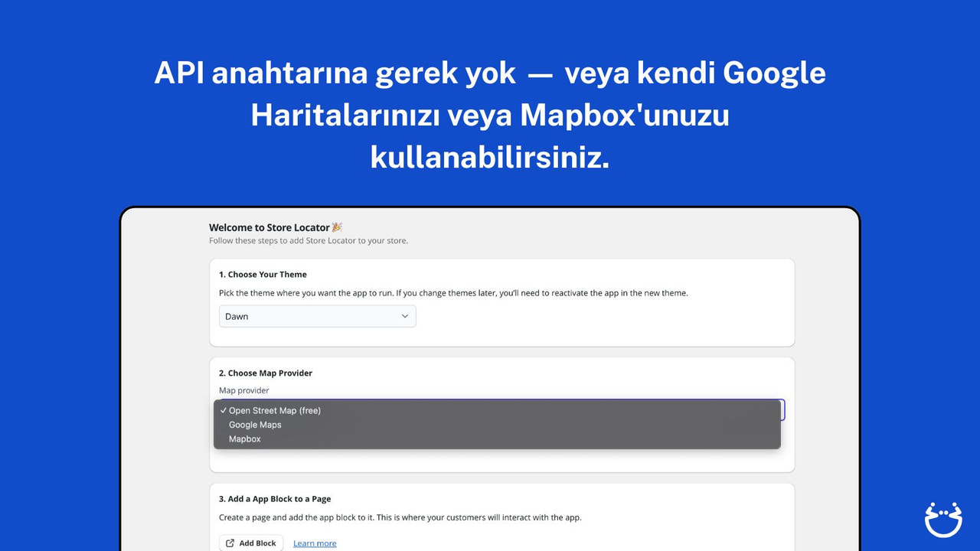Image resolution: width=980 pixels, height=551 pixels.
Task: Click 'Follow these steps to add Store Locator' text
Action: pos(309,240)
